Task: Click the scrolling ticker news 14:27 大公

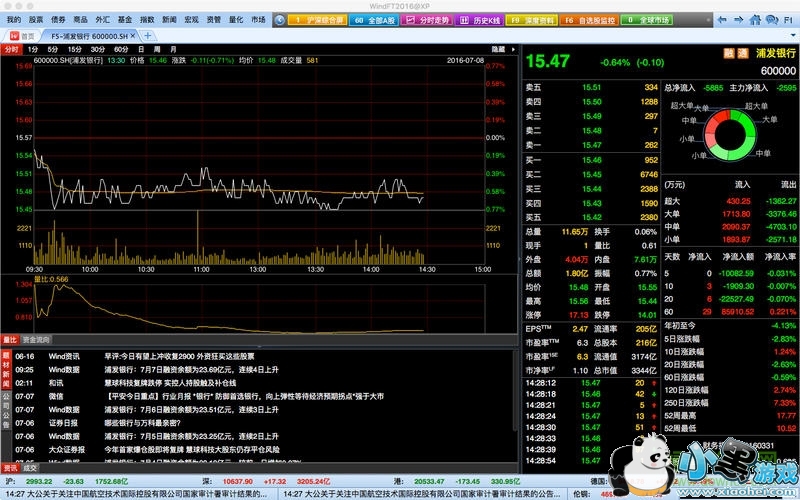Action: pos(137,494)
